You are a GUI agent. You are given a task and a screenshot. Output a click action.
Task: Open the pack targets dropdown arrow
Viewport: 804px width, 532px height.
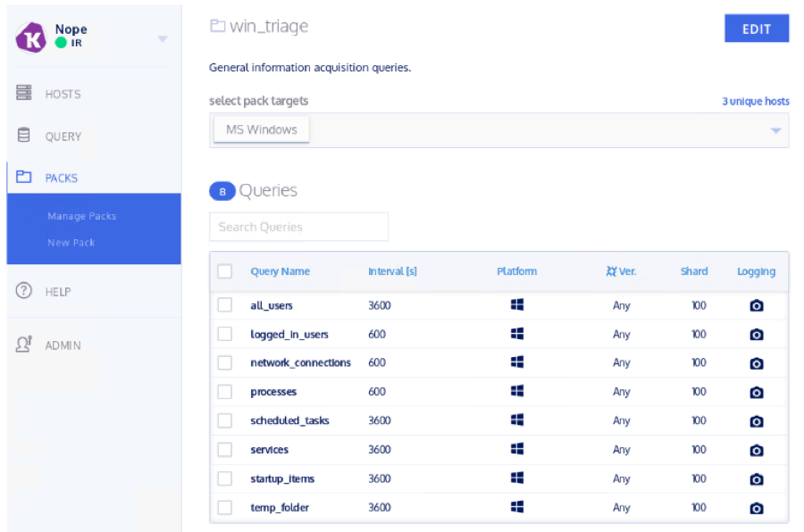[x=775, y=130]
